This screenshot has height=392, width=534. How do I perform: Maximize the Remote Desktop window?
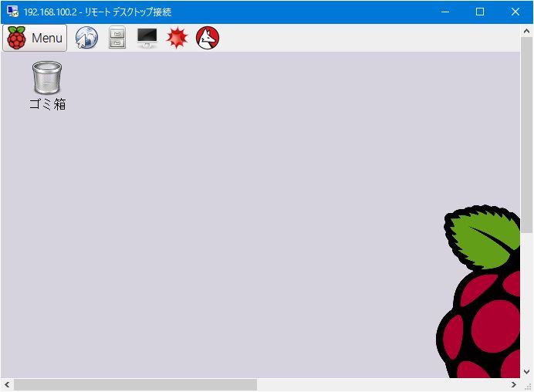coord(480,12)
